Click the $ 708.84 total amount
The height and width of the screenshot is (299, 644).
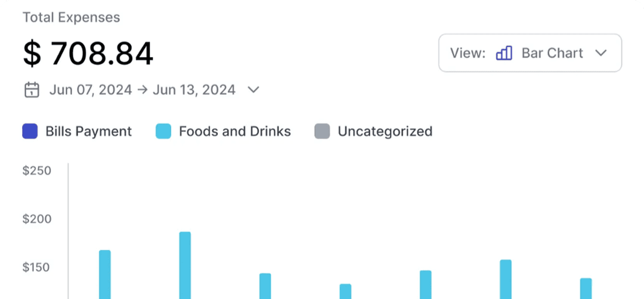[88, 54]
